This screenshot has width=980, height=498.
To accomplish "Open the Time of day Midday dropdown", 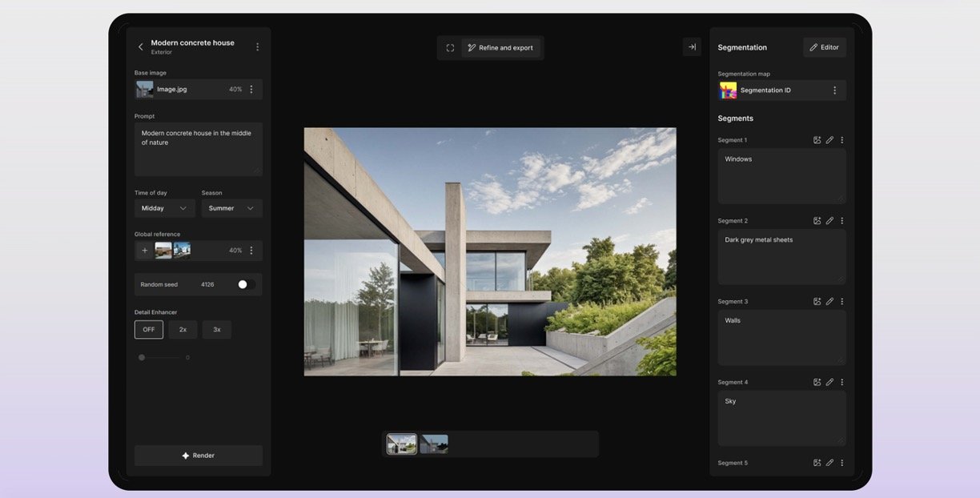I will pos(164,208).
